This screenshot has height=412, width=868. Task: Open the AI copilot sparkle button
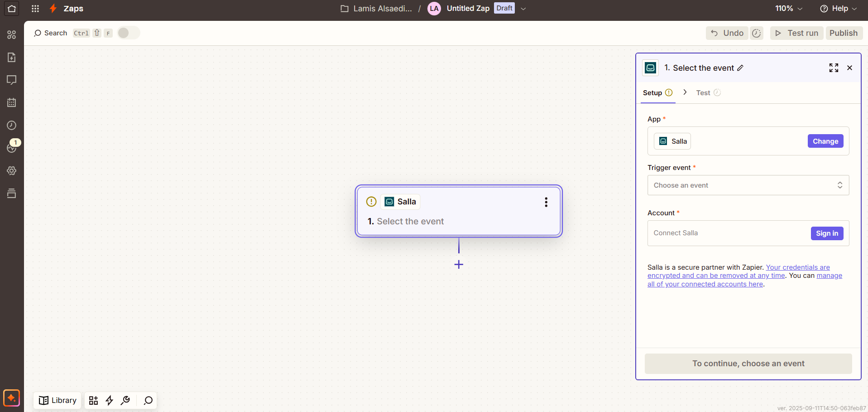11,398
